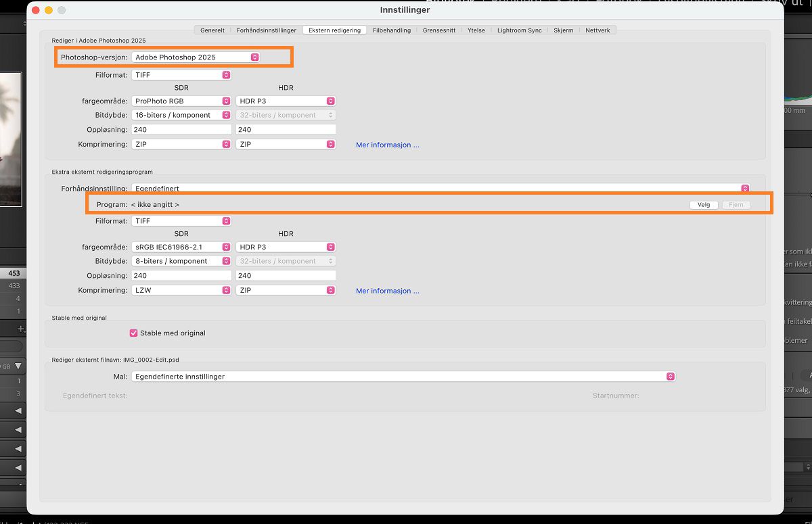Click the Velg button to pick a program
This screenshot has width=812, height=524.
click(x=704, y=204)
